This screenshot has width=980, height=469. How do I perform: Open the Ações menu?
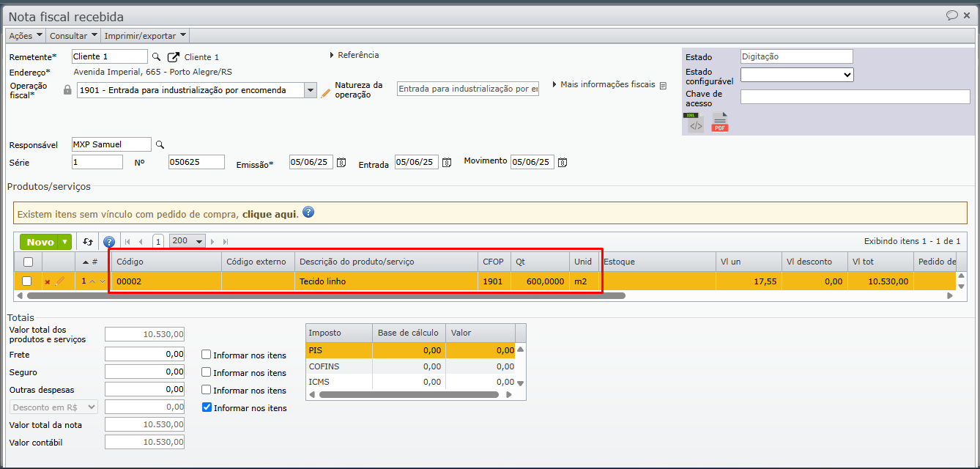coord(26,35)
